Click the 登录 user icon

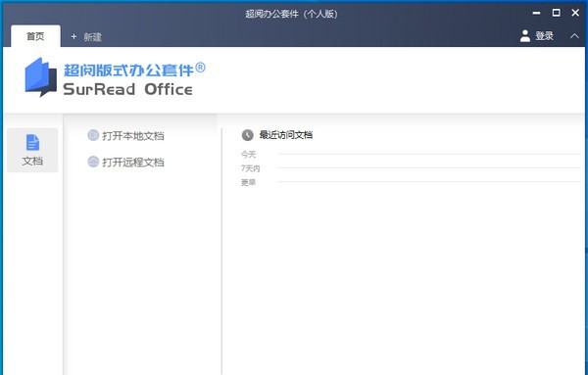point(525,36)
